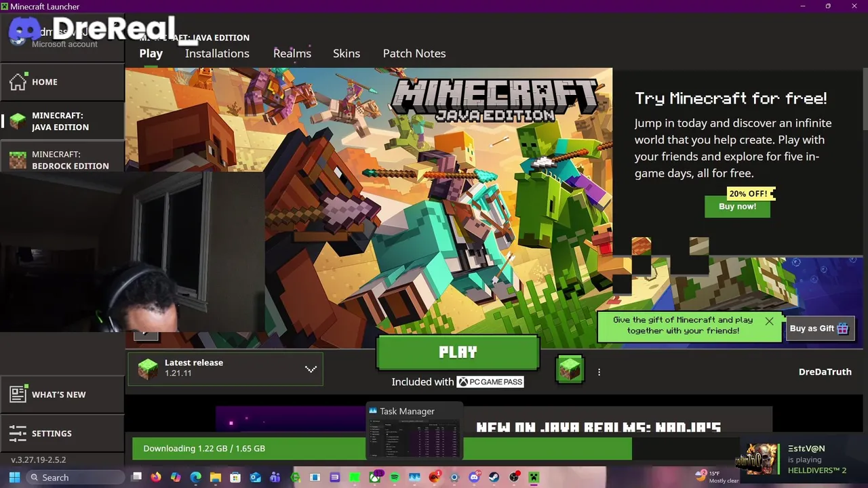Open Outlook from the taskbar
Screen dimensions: 868x488
[255, 477]
